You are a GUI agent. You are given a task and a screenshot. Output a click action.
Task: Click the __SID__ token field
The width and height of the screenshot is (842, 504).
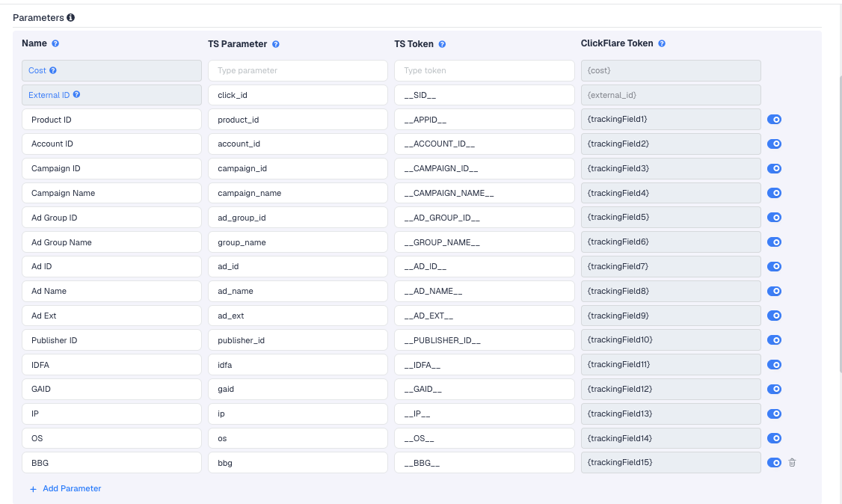click(x=485, y=95)
